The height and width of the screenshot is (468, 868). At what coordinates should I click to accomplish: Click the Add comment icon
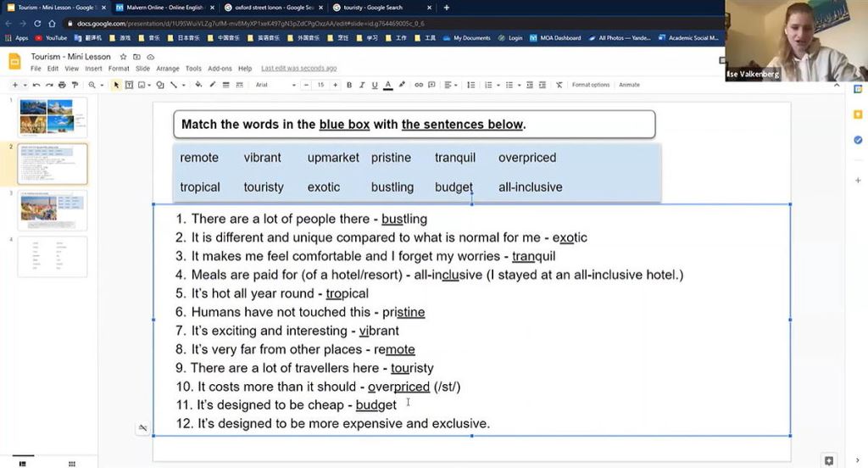point(431,85)
